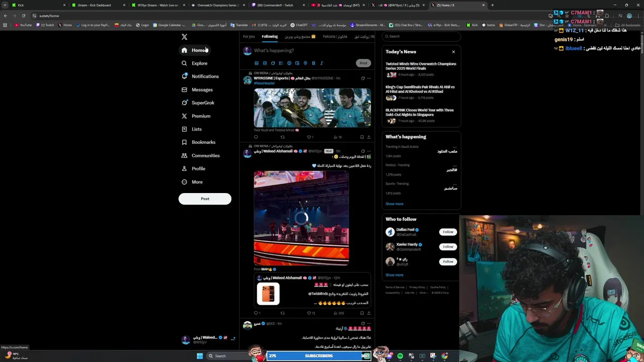The width and height of the screenshot is (644, 362).
Task: Switch to the For you tab
Action: coord(249,37)
